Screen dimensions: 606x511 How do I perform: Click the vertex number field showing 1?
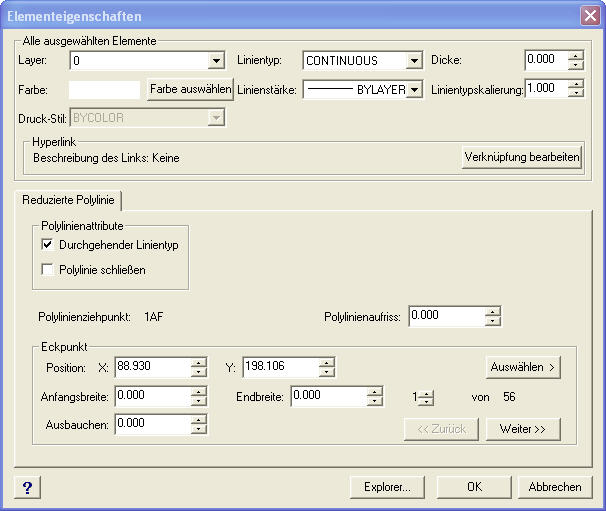click(415, 397)
